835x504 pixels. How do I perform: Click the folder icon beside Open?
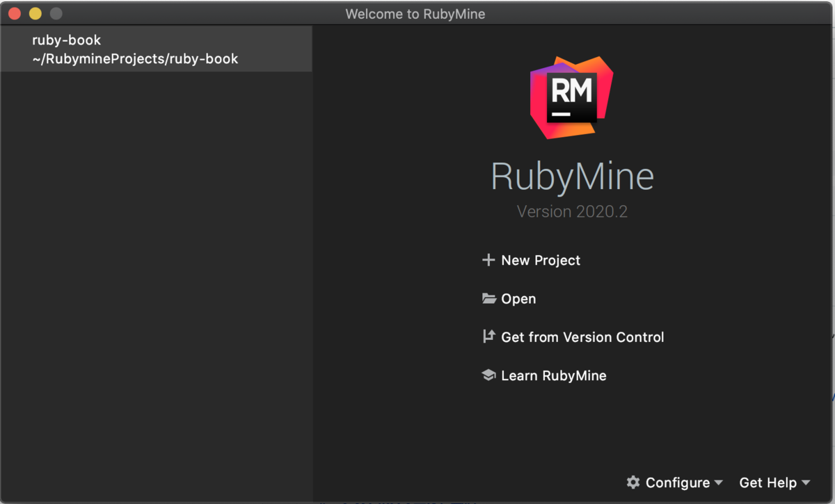[x=489, y=298]
